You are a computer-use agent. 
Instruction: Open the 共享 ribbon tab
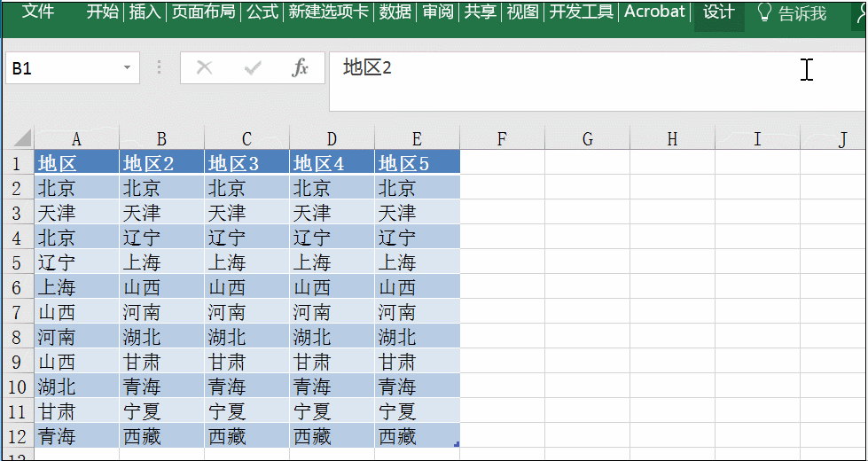pyautogui.click(x=480, y=12)
